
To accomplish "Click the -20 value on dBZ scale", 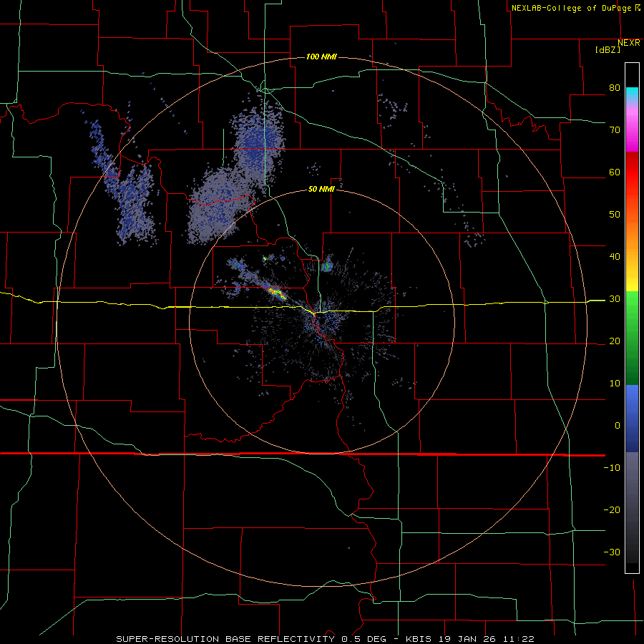I will click(x=612, y=510).
